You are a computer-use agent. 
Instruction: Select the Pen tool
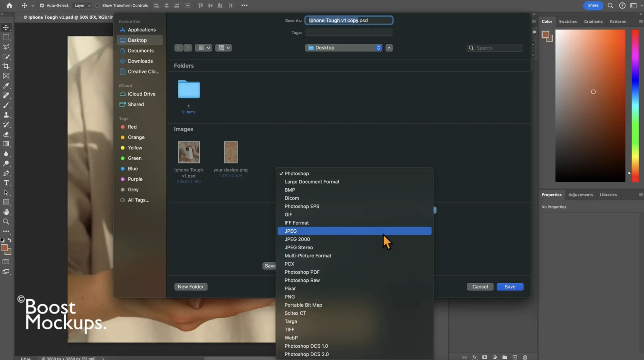click(6, 173)
